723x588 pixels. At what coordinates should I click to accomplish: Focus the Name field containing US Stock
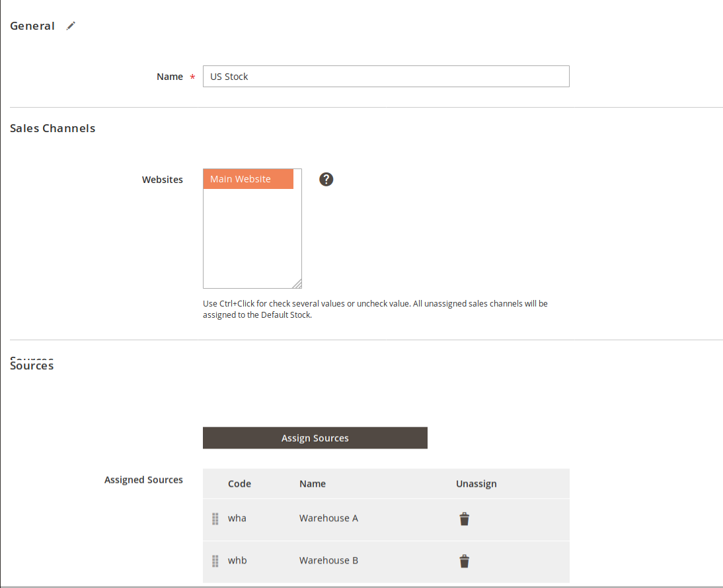tap(385, 77)
